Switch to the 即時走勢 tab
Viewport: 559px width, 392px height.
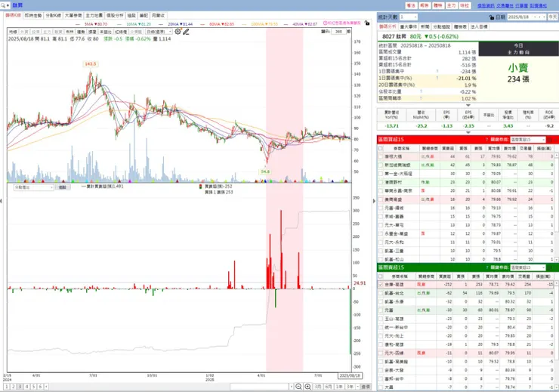coord(33,15)
